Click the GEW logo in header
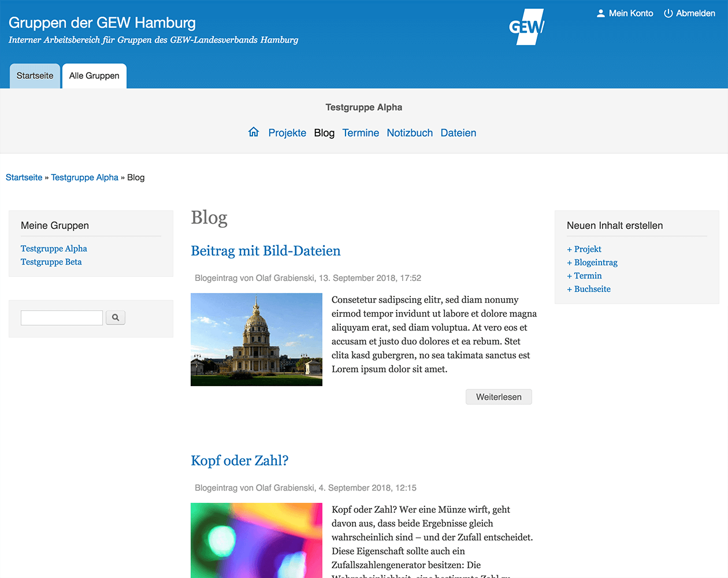Viewport: 728px width, 578px height. tap(526, 27)
